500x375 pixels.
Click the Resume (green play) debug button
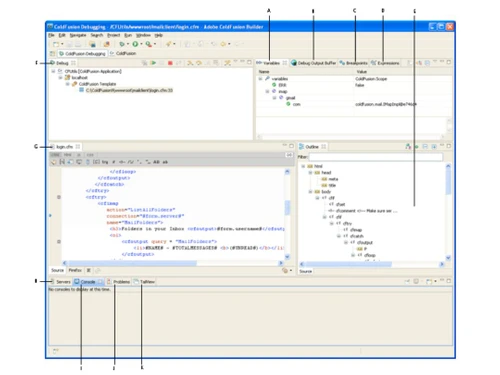[x=153, y=63]
